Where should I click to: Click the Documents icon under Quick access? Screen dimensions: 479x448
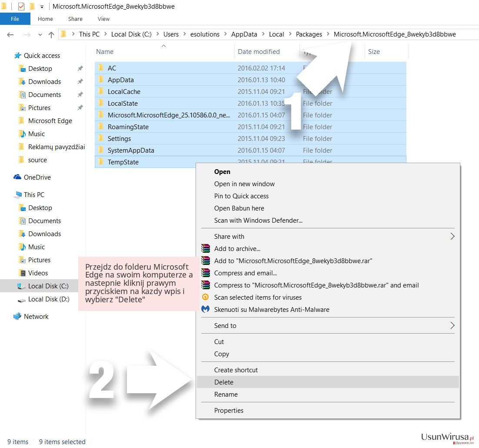(x=22, y=95)
